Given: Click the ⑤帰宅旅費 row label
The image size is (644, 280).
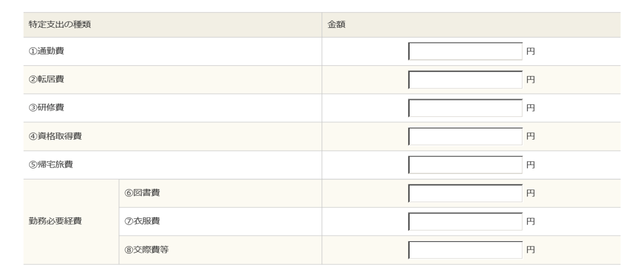Looking at the screenshot, I should (50, 165).
